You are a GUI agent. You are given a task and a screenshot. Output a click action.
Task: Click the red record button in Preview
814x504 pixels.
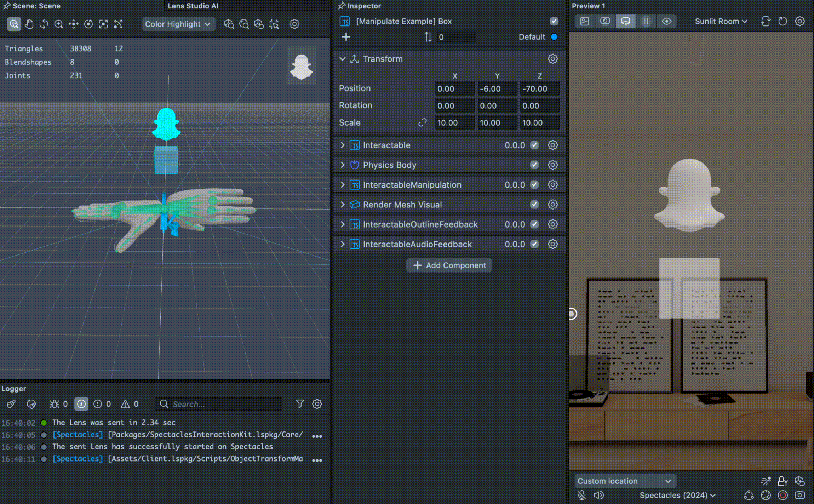coord(783,495)
